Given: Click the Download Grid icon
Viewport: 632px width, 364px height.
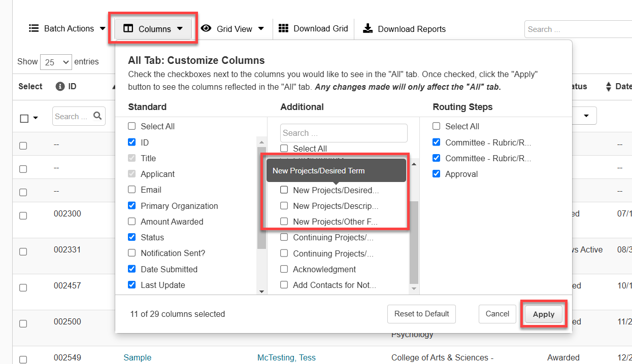Looking at the screenshot, I should (284, 28).
